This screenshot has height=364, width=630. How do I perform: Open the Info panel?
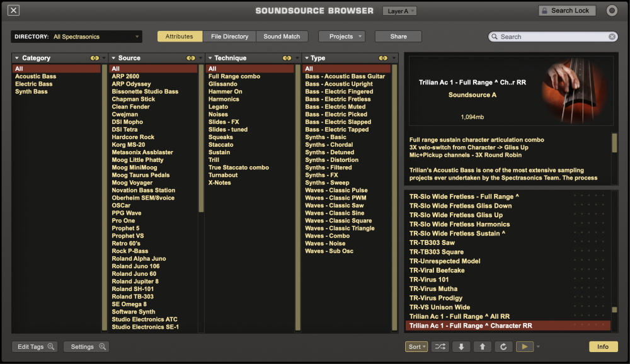(x=603, y=346)
